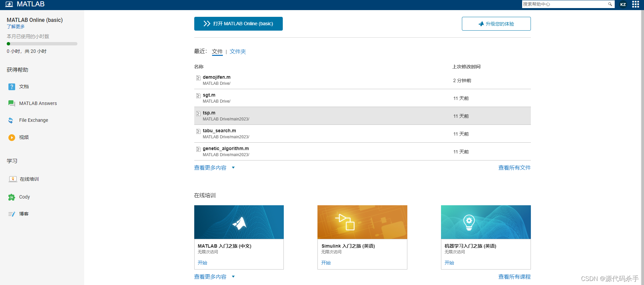644x285 pixels.
Task: Start the MATLAB 入门之旅 course via 开始
Action: click(x=202, y=263)
